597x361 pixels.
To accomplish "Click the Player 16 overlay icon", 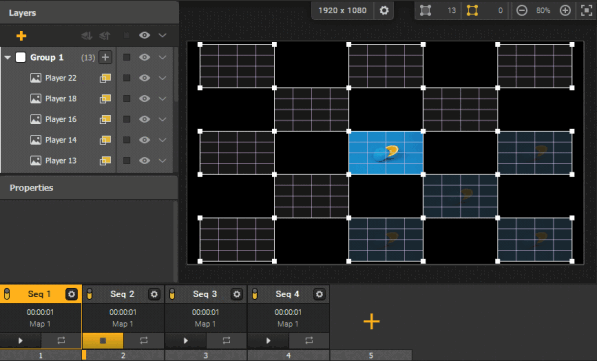I will pyautogui.click(x=105, y=119).
